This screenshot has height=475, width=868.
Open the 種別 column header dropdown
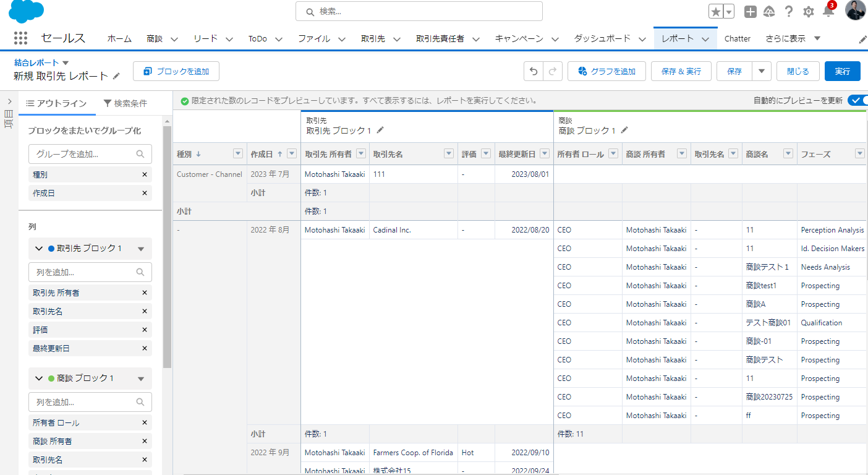coord(237,153)
